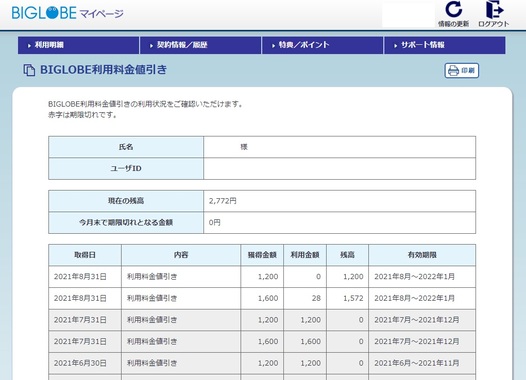Click the 印刷 label on print button

468,70
